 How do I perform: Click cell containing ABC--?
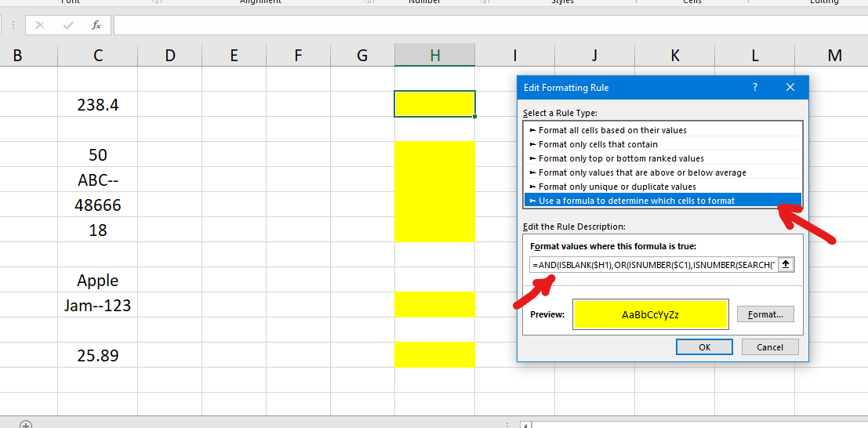[x=97, y=180]
